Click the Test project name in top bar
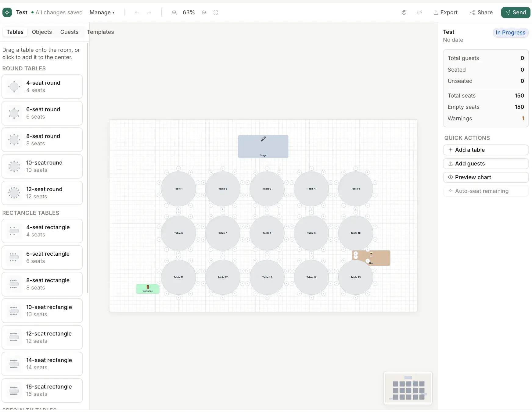 [x=22, y=12]
